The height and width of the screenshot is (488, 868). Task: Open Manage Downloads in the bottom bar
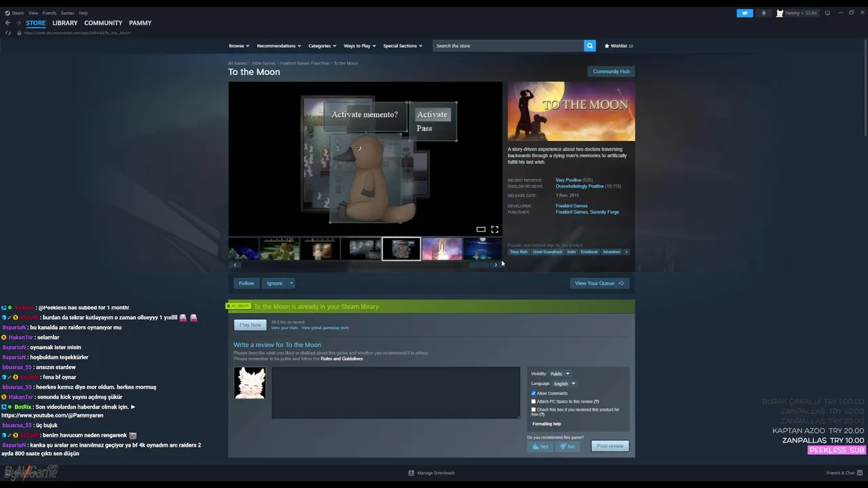click(x=431, y=473)
